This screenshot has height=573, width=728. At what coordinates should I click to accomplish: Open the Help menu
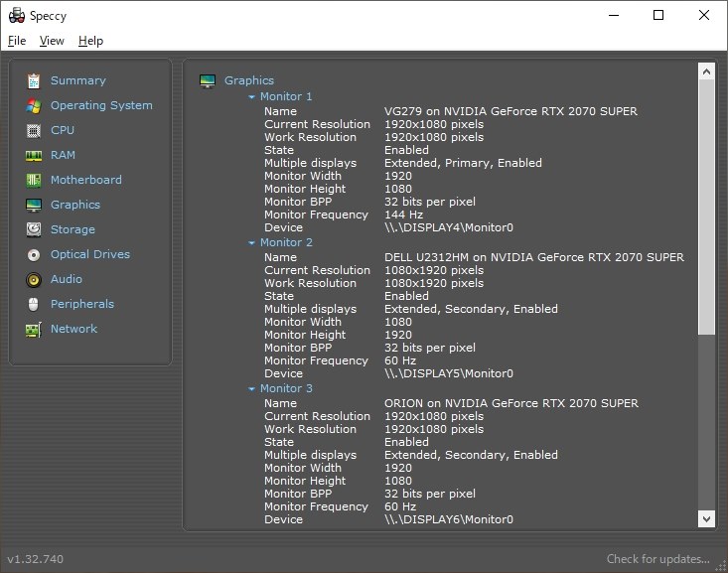pyautogui.click(x=90, y=41)
